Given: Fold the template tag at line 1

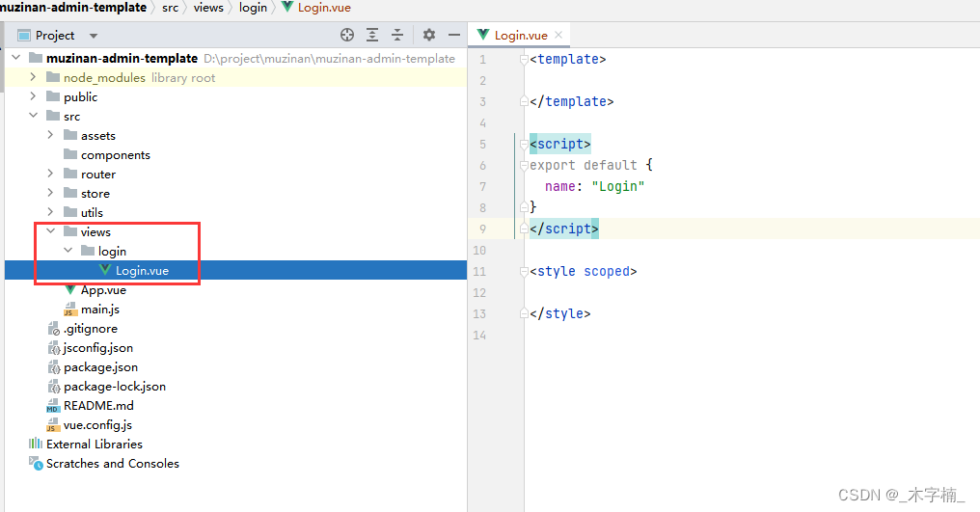Looking at the screenshot, I should coord(524,60).
